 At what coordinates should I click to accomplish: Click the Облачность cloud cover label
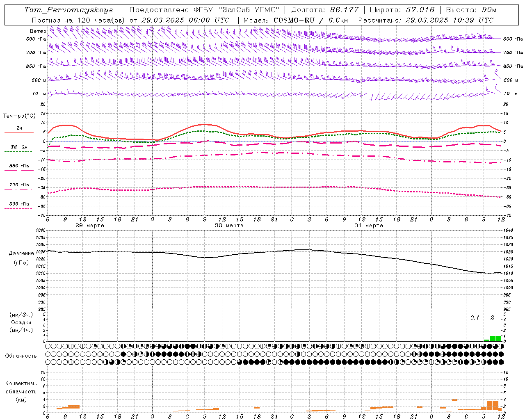(21, 356)
